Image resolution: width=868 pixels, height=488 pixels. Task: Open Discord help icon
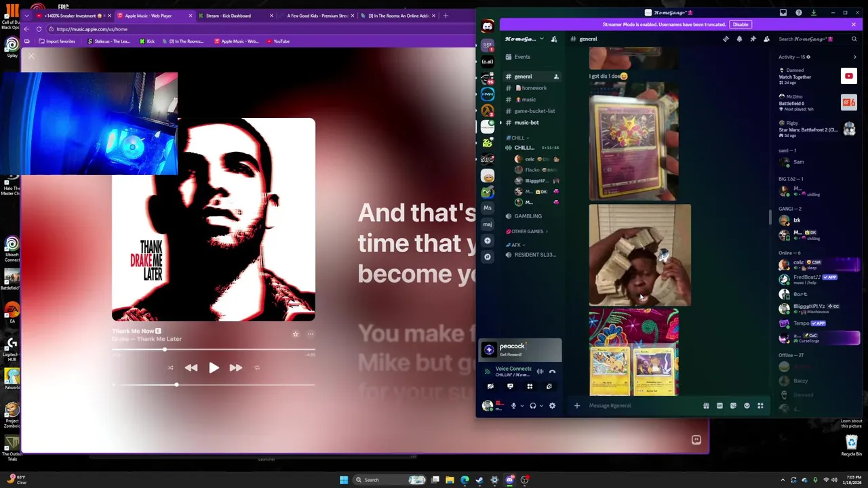coord(798,12)
